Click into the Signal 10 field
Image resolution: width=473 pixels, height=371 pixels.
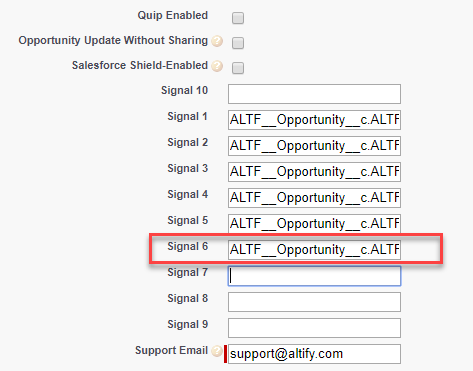314,94
